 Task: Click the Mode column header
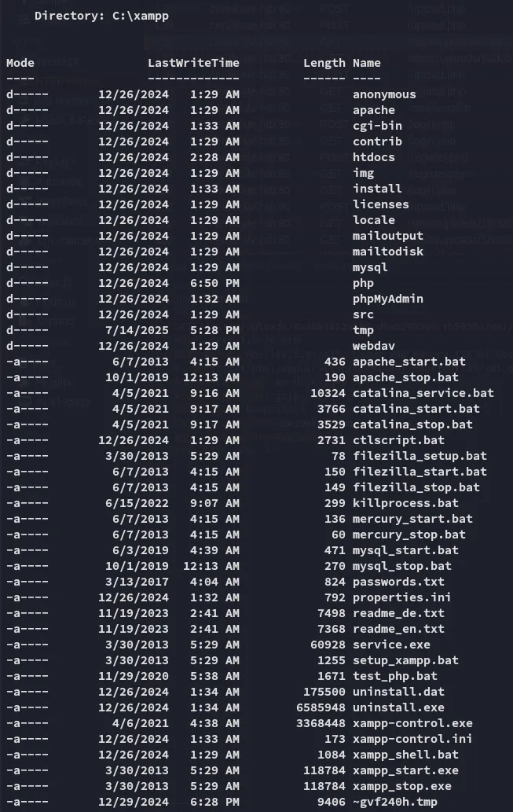click(20, 63)
